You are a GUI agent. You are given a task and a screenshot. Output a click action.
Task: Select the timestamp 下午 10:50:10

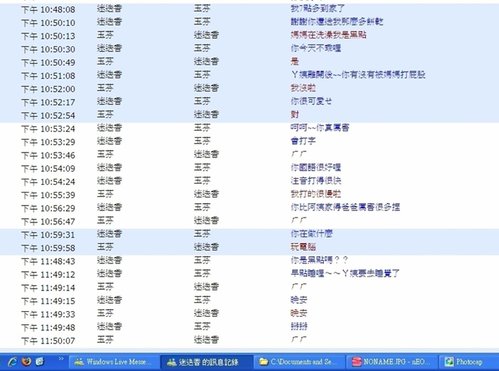(48, 23)
